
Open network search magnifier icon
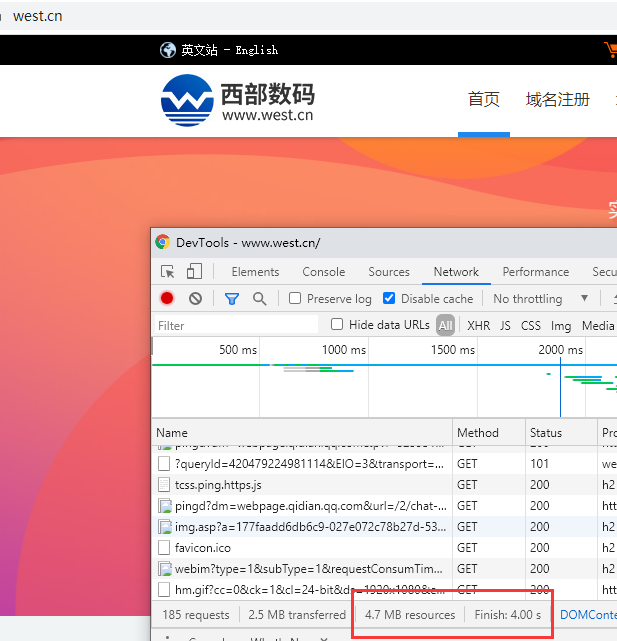click(260, 299)
